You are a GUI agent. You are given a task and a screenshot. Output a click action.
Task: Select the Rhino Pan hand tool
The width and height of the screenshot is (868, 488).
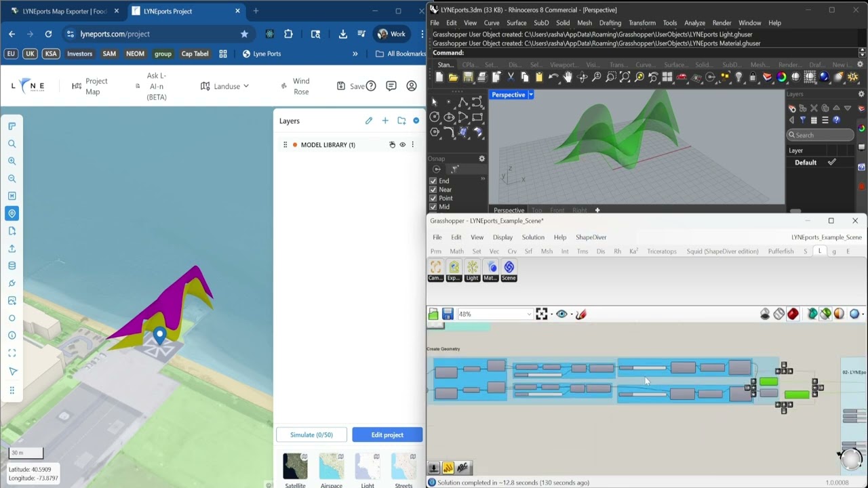[x=568, y=77]
